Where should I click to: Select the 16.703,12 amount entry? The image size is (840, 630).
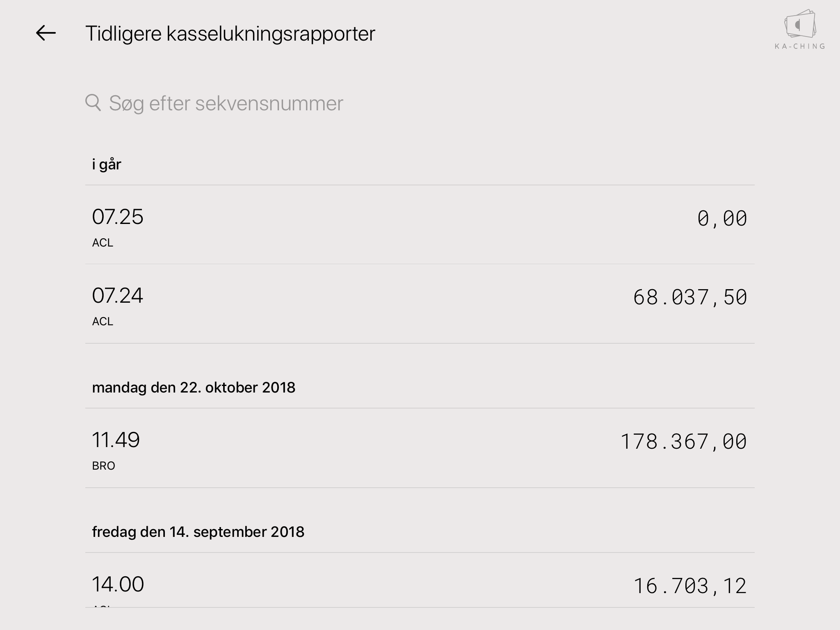coord(690,586)
